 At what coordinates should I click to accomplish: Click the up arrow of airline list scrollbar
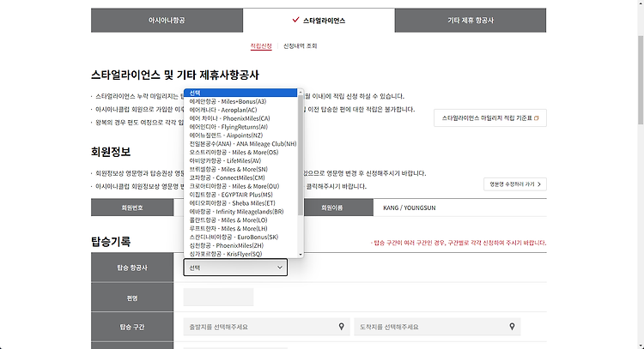pyautogui.click(x=301, y=93)
